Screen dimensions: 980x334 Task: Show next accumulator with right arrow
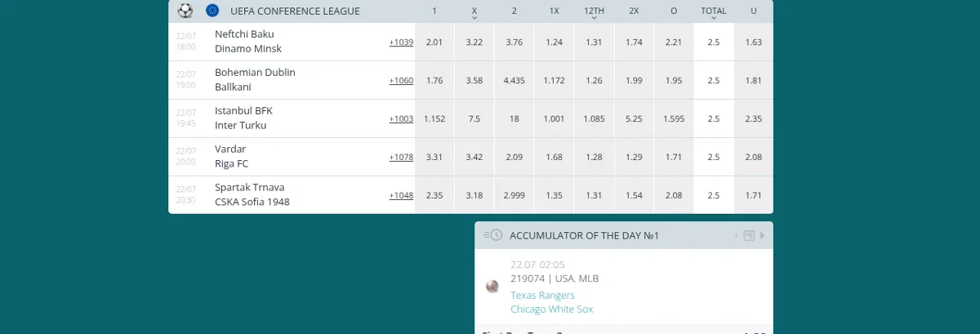point(763,235)
